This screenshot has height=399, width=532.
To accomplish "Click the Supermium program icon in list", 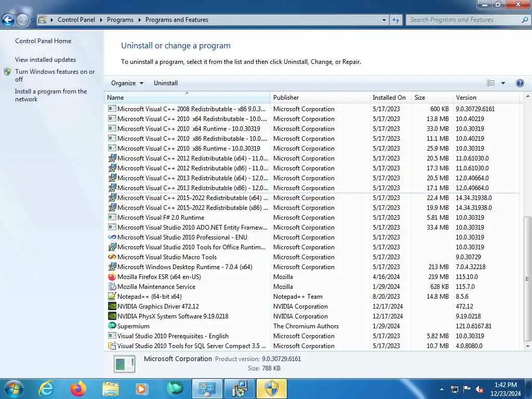I will click(x=112, y=326).
